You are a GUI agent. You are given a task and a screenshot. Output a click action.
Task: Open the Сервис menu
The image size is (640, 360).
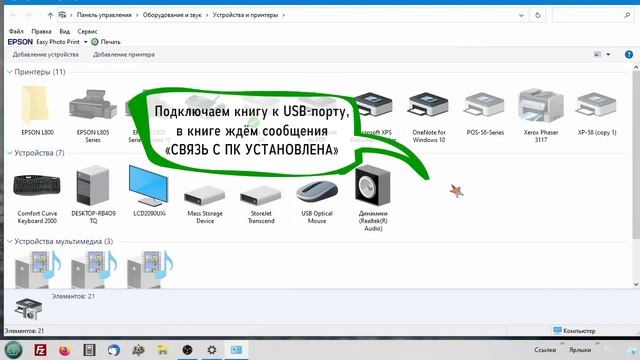pyautogui.click(x=87, y=31)
